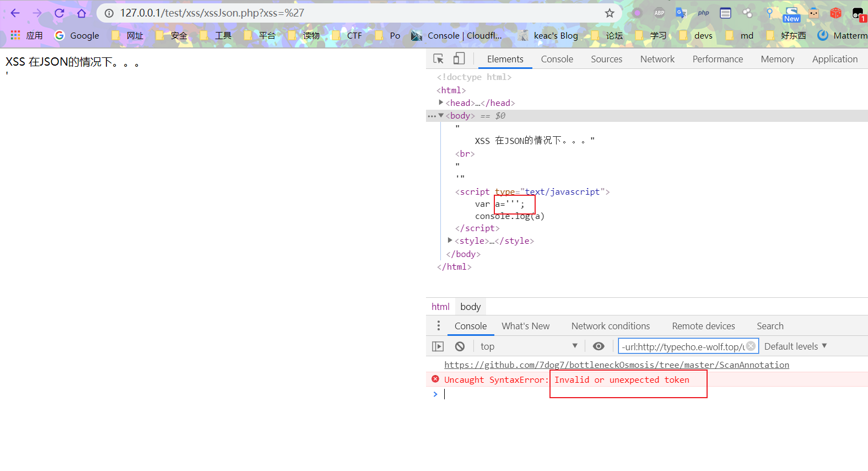Open the drawer three-dot menu
Image resolution: width=868 pixels, height=471 pixels.
click(x=439, y=325)
